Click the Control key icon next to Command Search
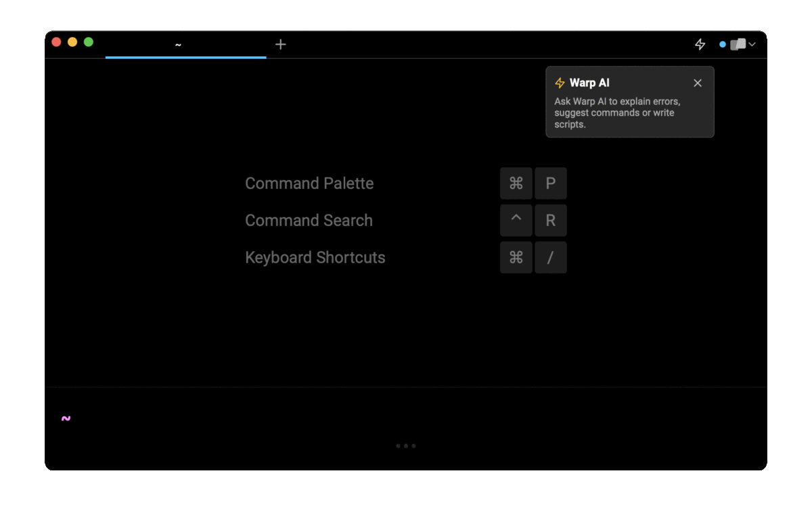Screen dimensions: 812x530 (x=516, y=220)
